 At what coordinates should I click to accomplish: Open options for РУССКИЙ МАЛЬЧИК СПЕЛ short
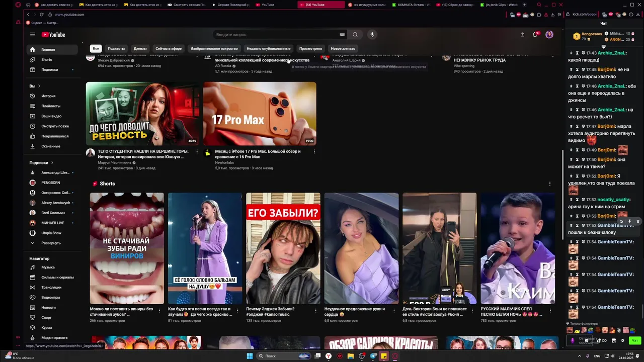(x=550, y=310)
